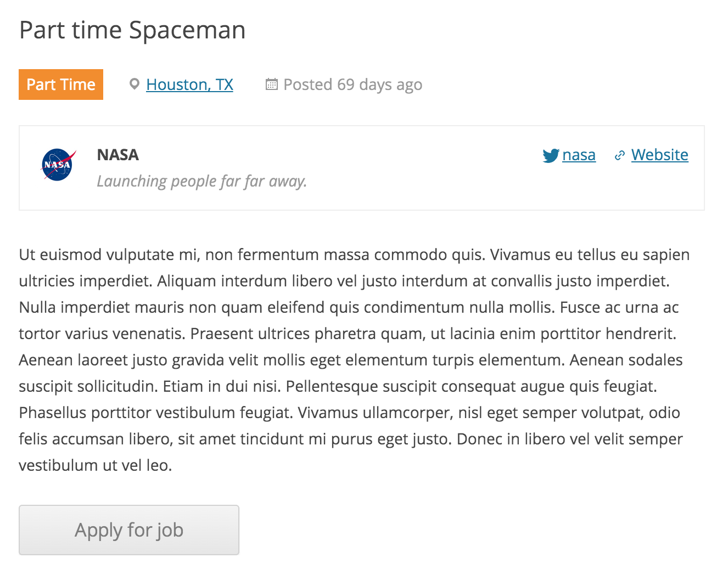Click the chain link icon beside Website

click(x=620, y=155)
